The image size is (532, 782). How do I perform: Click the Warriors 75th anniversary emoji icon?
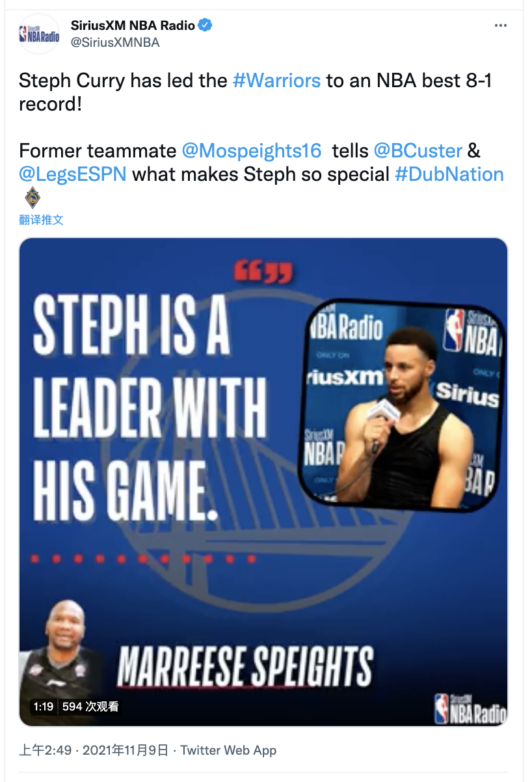tap(32, 198)
